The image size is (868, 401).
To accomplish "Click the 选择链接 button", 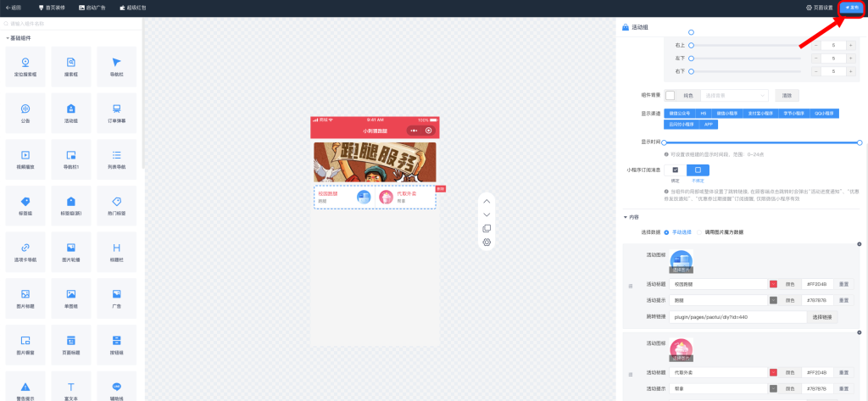I will pos(823,316).
